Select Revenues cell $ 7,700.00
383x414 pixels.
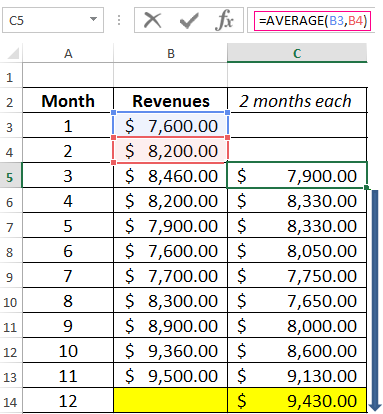[x=170, y=275]
